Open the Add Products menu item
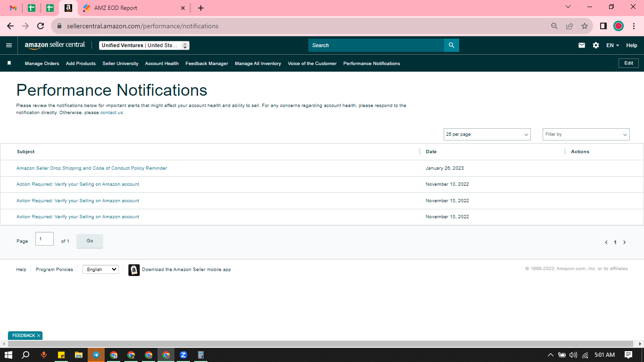 pyautogui.click(x=81, y=64)
